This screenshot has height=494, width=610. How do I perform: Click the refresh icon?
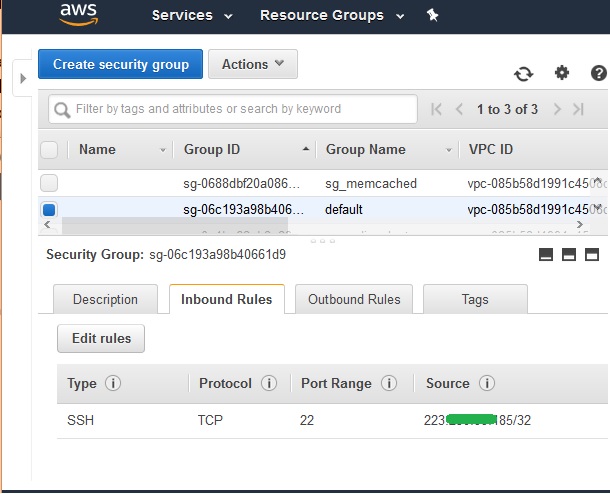[x=523, y=73]
